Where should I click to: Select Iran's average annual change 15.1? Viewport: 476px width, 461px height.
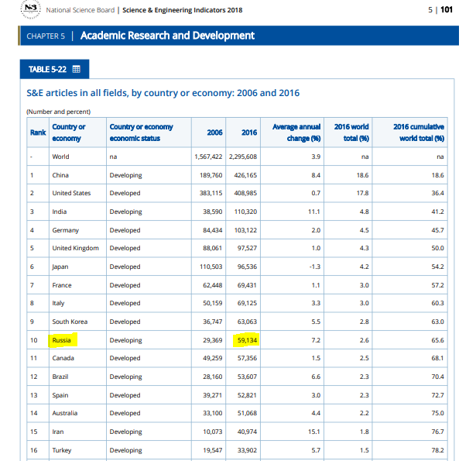(314, 432)
